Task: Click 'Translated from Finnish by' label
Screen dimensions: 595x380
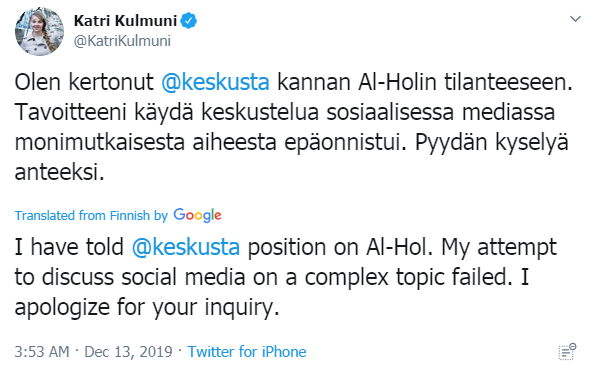Action: [x=91, y=216]
